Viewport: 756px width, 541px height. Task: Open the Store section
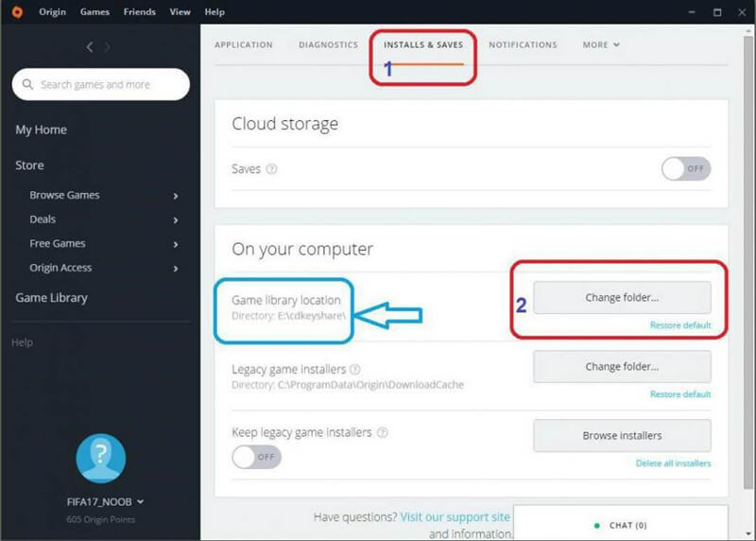(29, 166)
